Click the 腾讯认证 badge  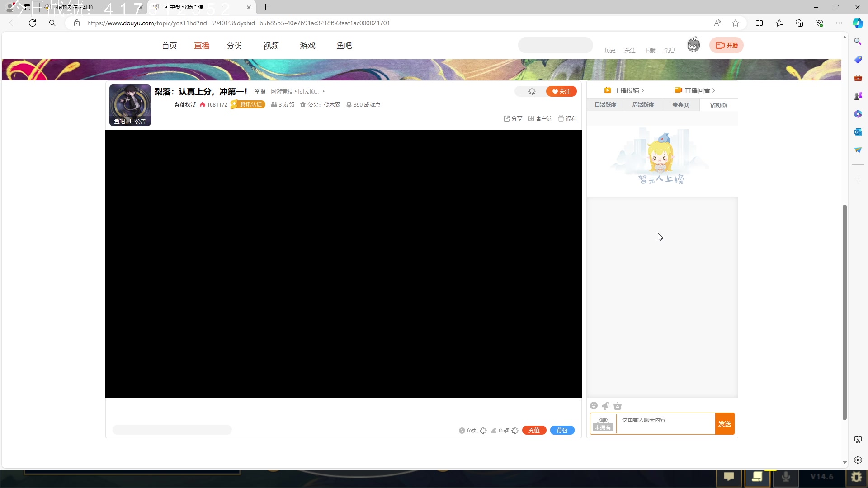pyautogui.click(x=248, y=104)
